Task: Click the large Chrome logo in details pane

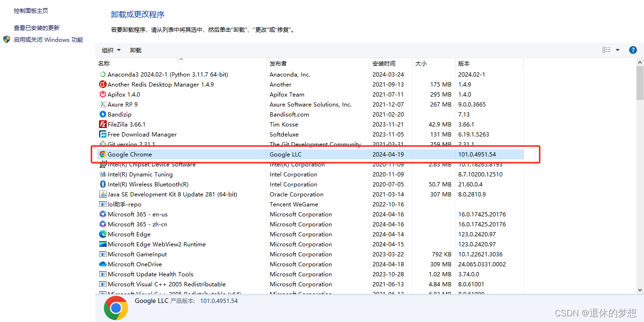Action: [x=116, y=308]
